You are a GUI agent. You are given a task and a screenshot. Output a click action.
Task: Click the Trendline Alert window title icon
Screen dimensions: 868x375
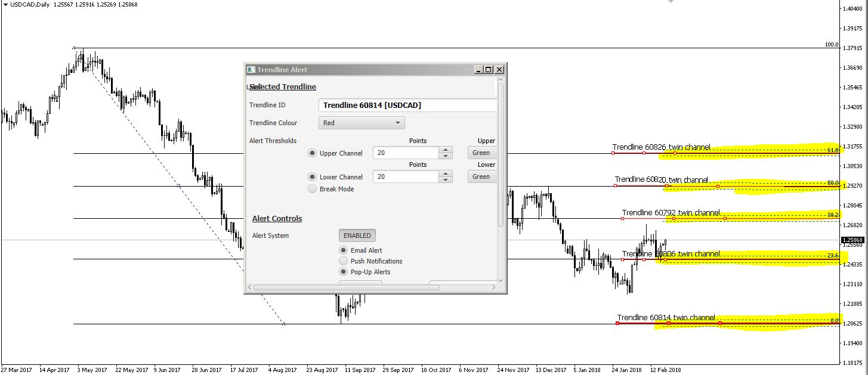tap(251, 70)
